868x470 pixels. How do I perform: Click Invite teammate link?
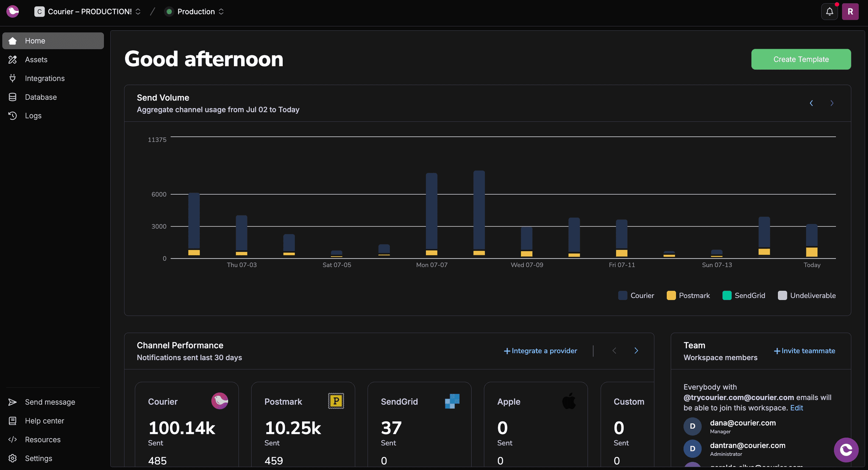click(x=804, y=351)
